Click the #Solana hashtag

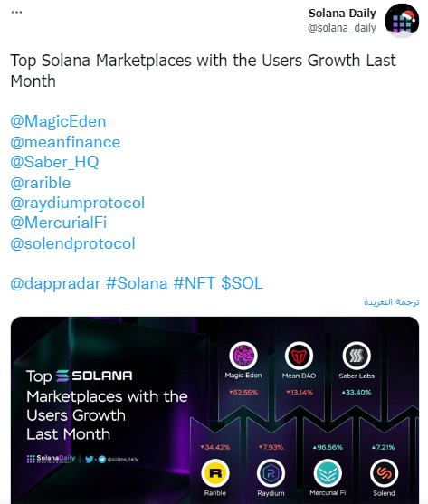tap(137, 283)
